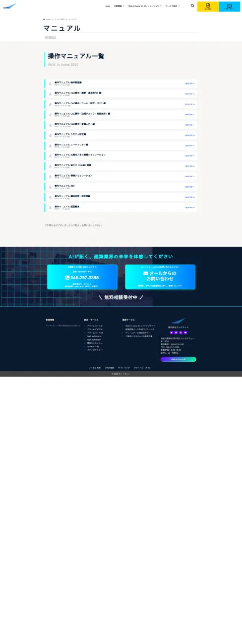Click the YouTube icon in footer
Image resolution: width=242 pixels, height=644 pixels.
pos(185,333)
